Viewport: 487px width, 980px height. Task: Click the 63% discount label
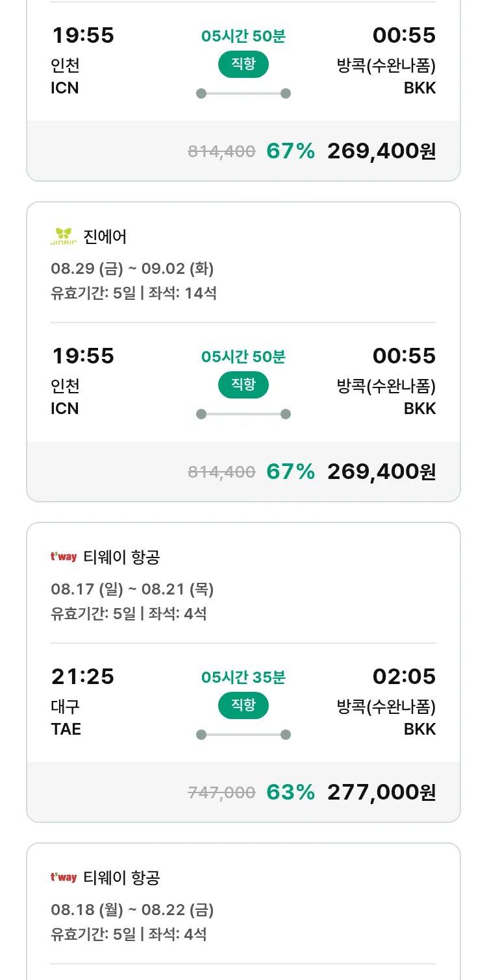290,792
